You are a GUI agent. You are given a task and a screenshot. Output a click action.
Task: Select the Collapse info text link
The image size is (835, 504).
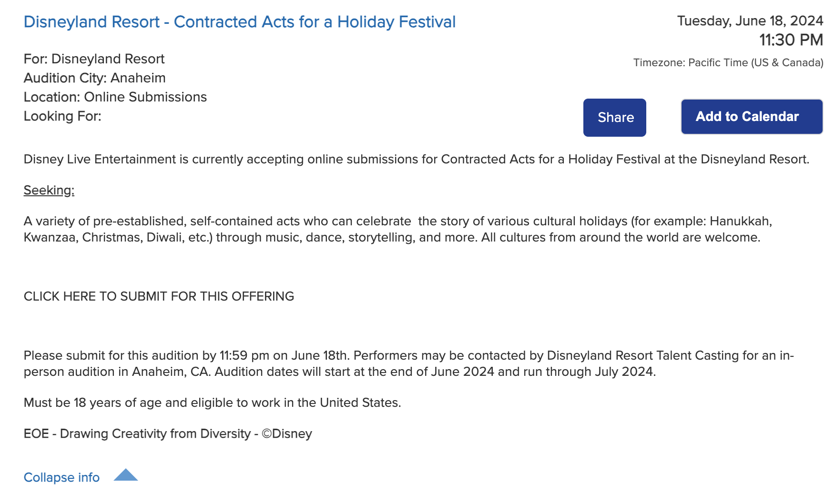[x=61, y=477]
